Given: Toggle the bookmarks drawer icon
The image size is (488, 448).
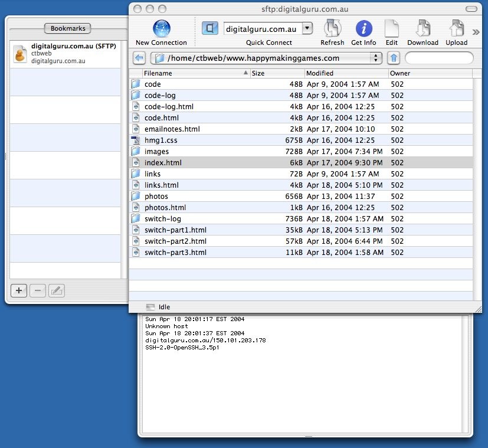Looking at the screenshot, I should coord(209,28).
